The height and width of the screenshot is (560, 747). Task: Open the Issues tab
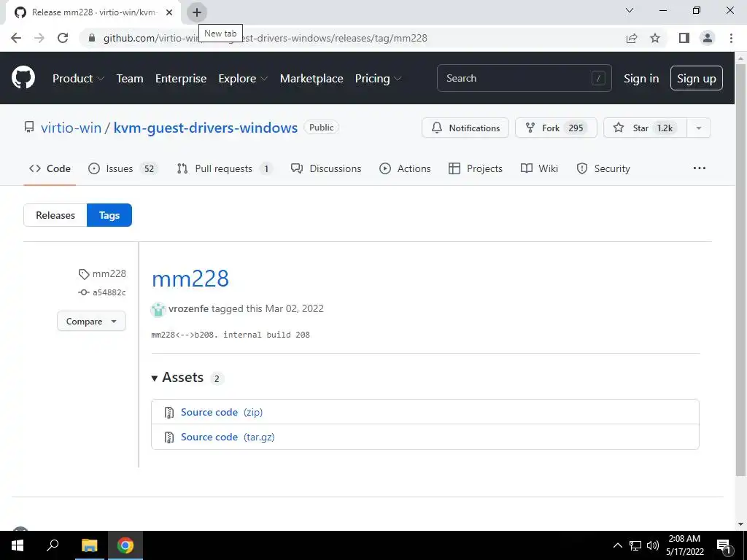(x=123, y=168)
